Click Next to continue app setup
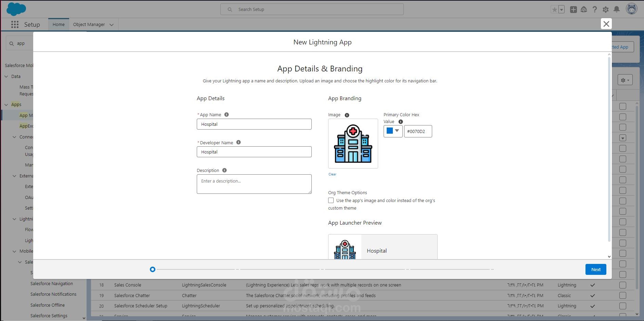644x321 pixels. click(x=596, y=269)
